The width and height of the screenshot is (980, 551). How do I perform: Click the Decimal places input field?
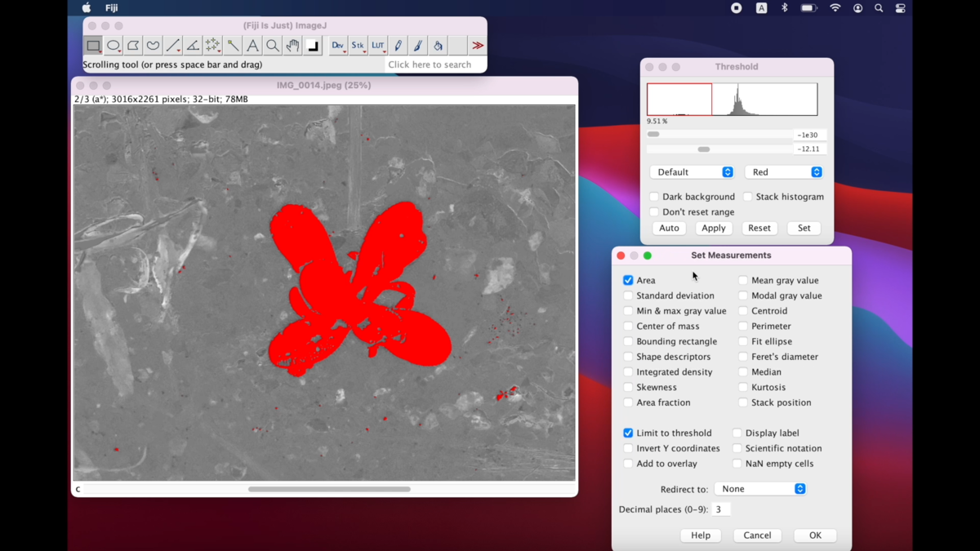(720, 509)
